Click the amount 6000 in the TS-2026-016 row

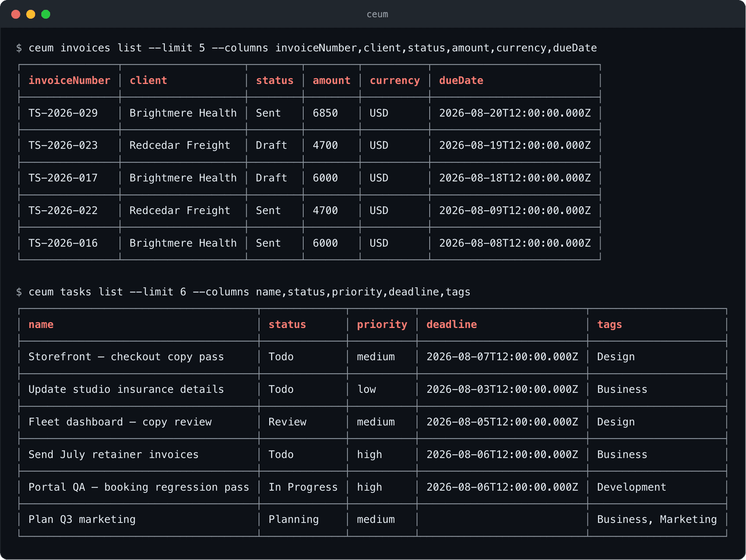coord(325,243)
